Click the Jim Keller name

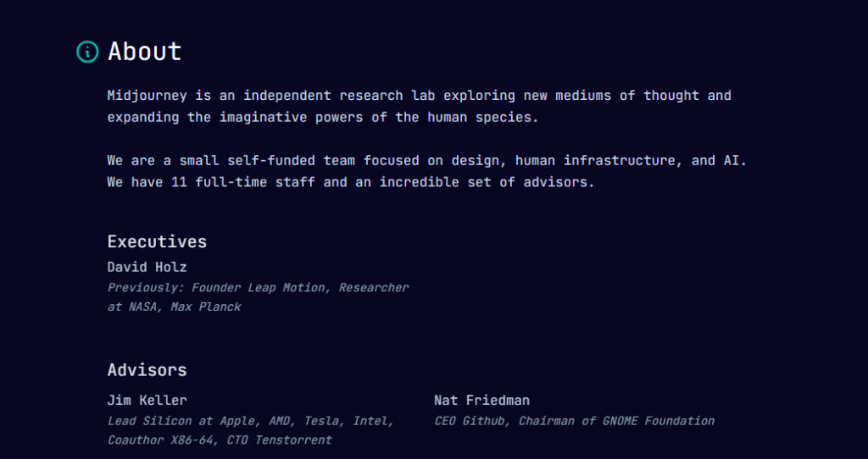[147, 400]
